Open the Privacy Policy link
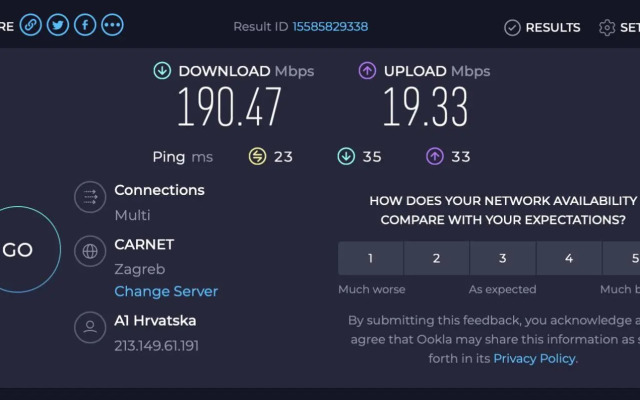Viewport: 640px width, 400px height. (534, 358)
